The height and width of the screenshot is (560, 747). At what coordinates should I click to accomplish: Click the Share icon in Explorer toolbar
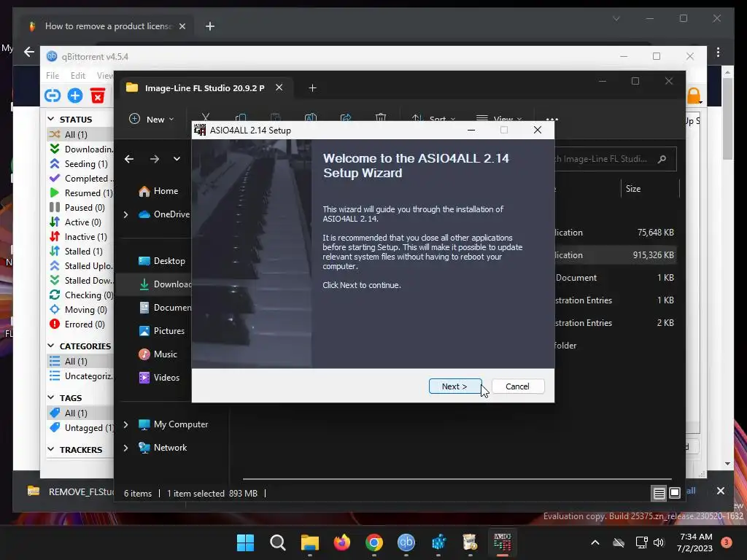pos(346,117)
